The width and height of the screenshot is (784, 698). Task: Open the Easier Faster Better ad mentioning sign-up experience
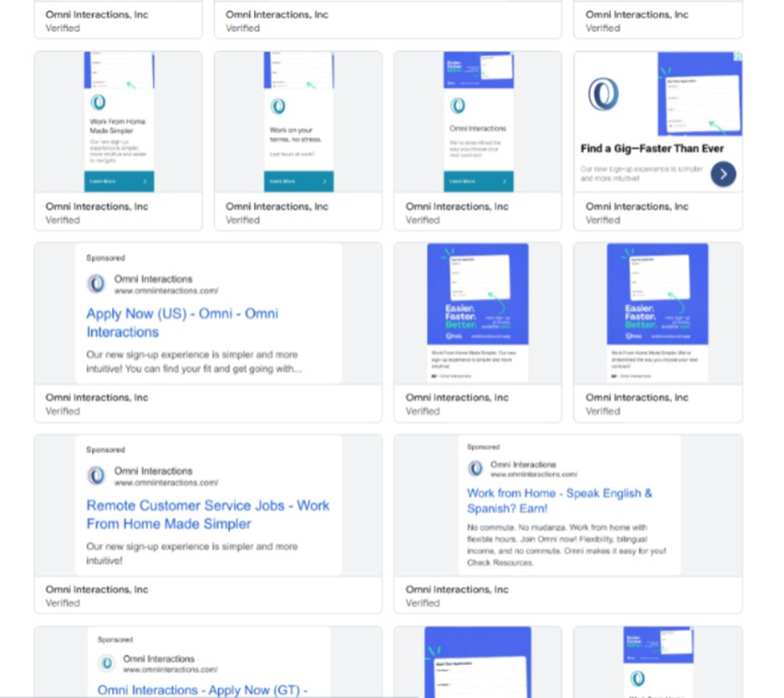(x=478, y=313)
